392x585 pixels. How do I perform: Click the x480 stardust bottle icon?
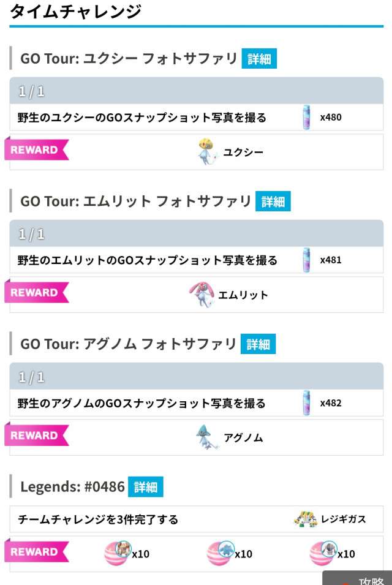(x=306, y=117)
